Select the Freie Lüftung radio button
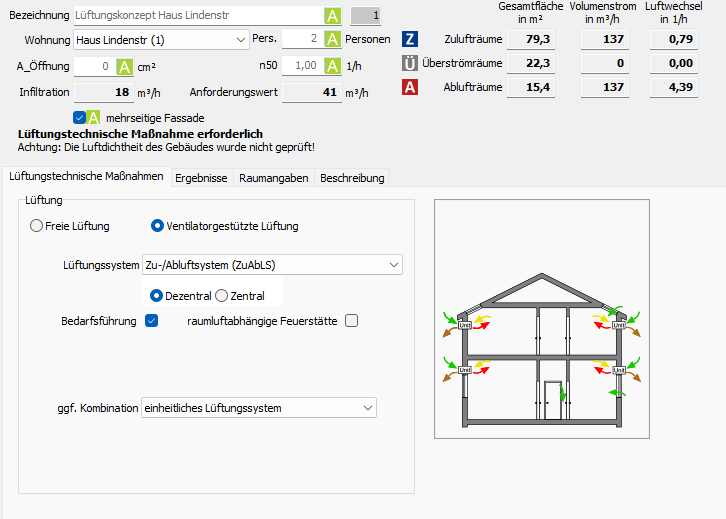The width and height of the screenshot is (726, 519). (37, 226)
